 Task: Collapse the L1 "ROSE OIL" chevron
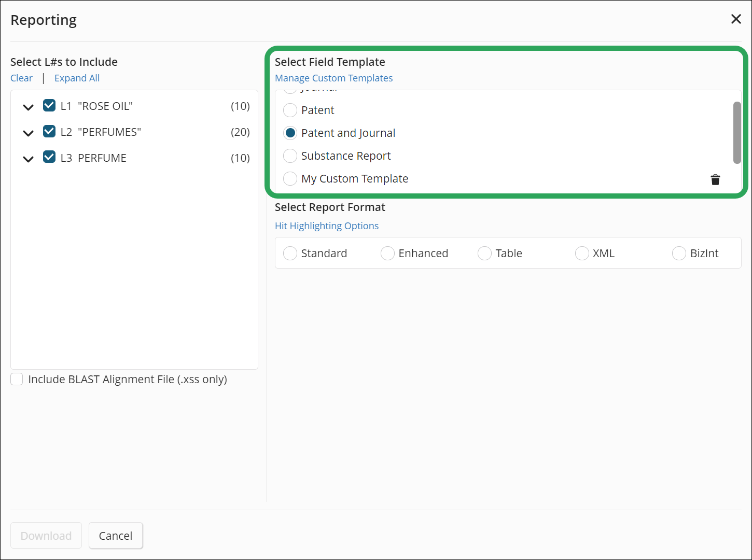[x=29, y=107]
